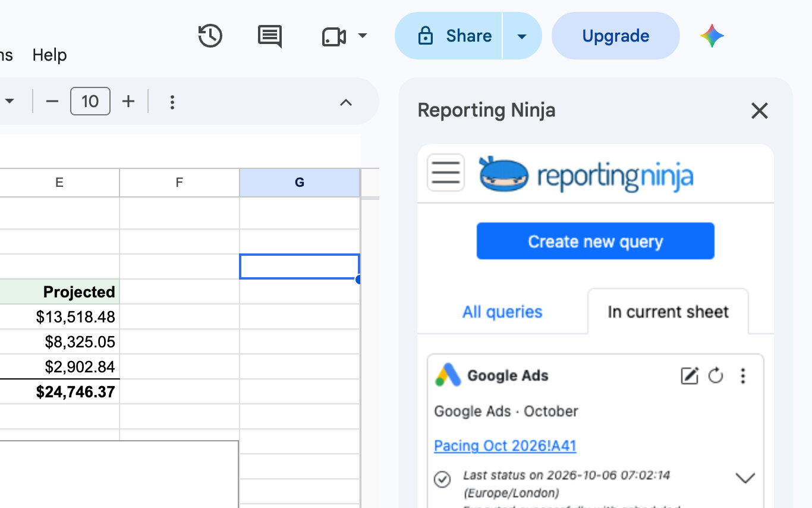Switch to the All queries tab
The height and width of the screenshot is (508, 812).
[x=502, y=312]
